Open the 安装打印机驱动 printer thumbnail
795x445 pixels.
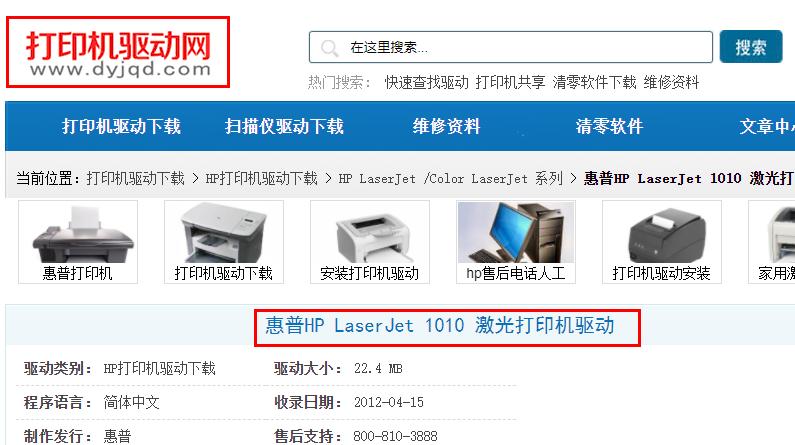pos(370,242)
